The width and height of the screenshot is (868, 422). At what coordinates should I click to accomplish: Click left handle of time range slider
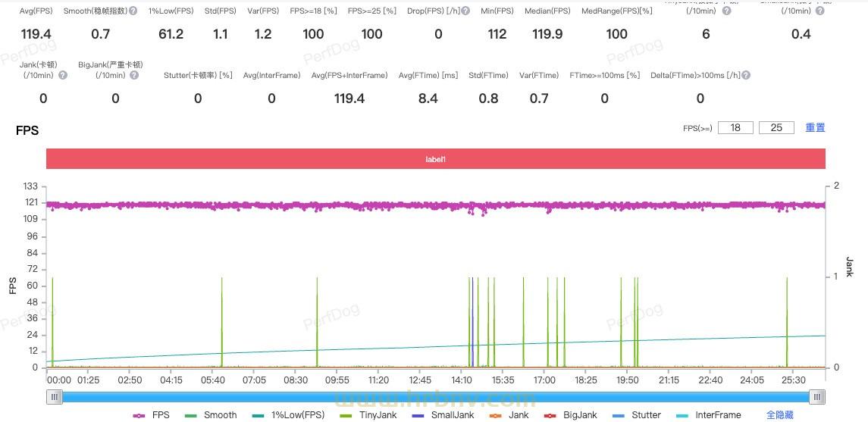coord(54,396)
